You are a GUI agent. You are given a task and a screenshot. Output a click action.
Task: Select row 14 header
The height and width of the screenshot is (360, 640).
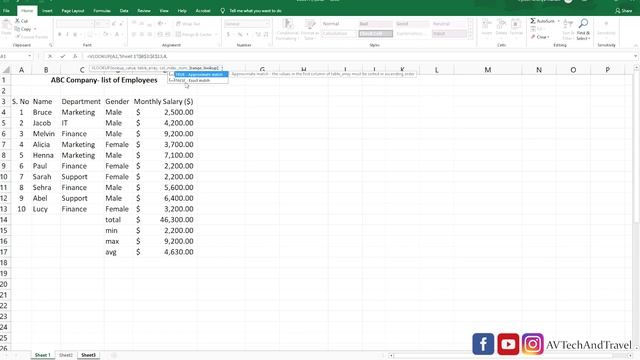click(x=4, y=220)
